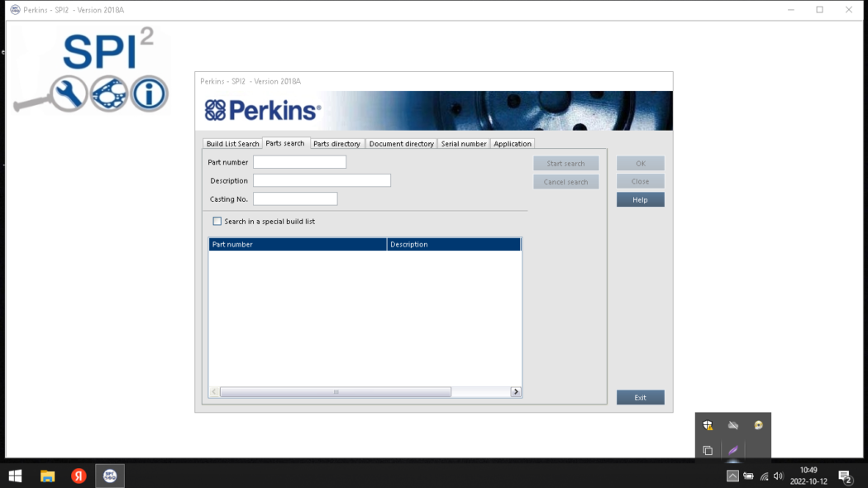Screen dimensions: 868x488
Task: Open File Explorer from taskbar
Action: 48,476
